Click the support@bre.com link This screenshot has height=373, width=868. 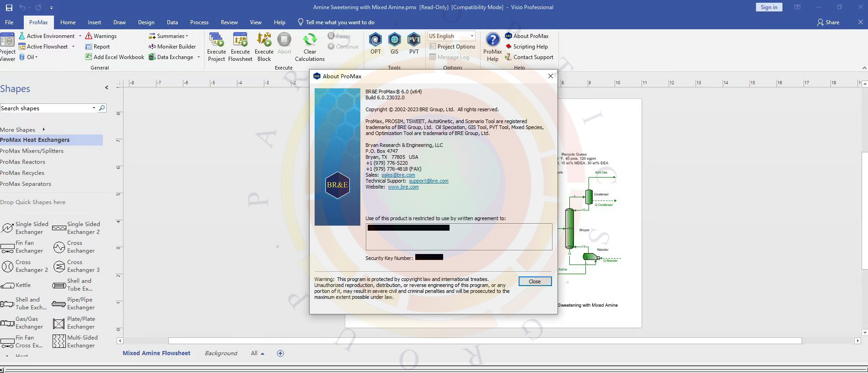pyautogui.click(x=429, y=181)
